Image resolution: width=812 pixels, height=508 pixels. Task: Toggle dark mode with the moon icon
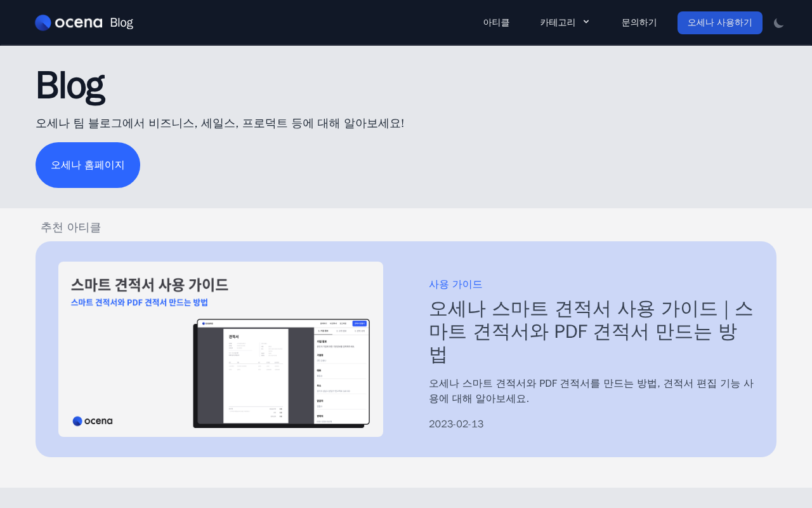(x=779, y=23)
